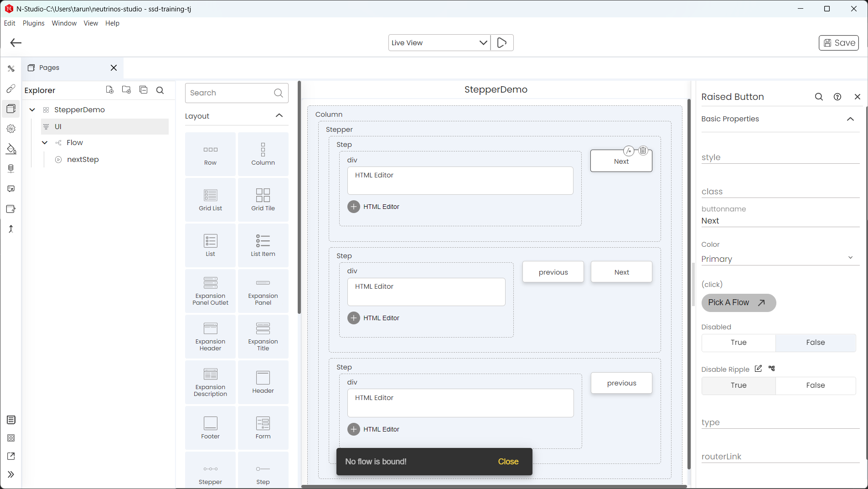Select the previous button in second step
The height and width of the screenshot is (489, 868).
click(x=553, y=272)
